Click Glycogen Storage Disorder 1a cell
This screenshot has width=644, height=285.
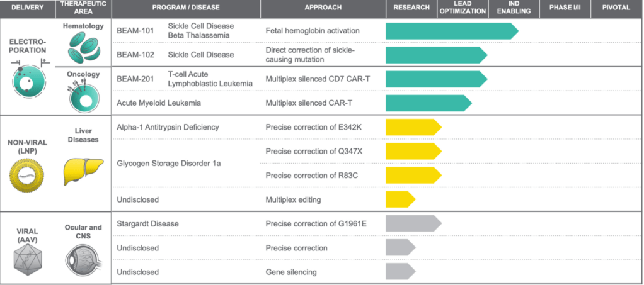pyautogui.click(x=168, y=164)
